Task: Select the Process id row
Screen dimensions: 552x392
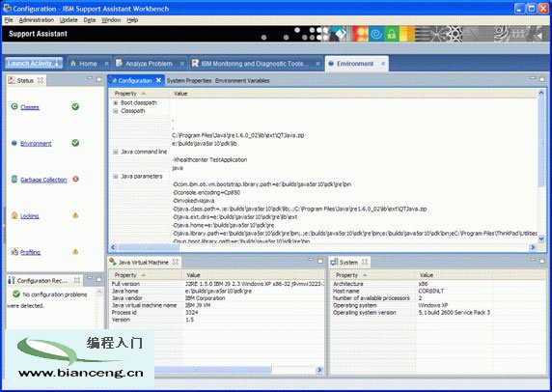Action: pyautogui.click(x=216, y=313)
